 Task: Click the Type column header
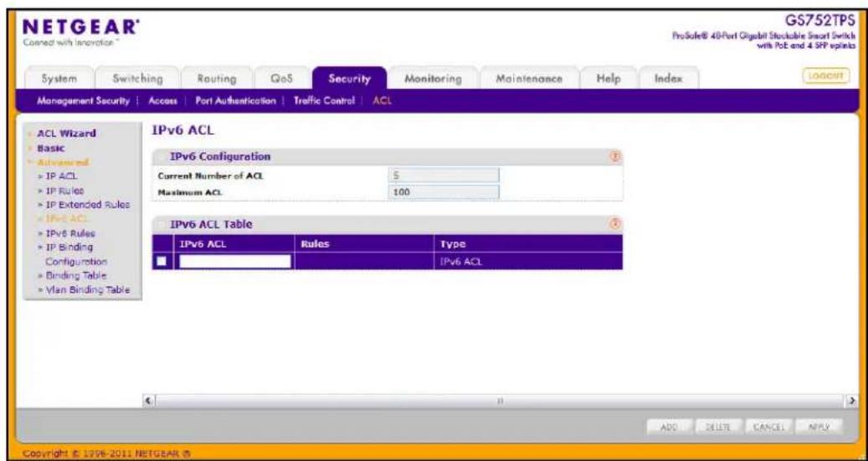(x=453, y=243)
